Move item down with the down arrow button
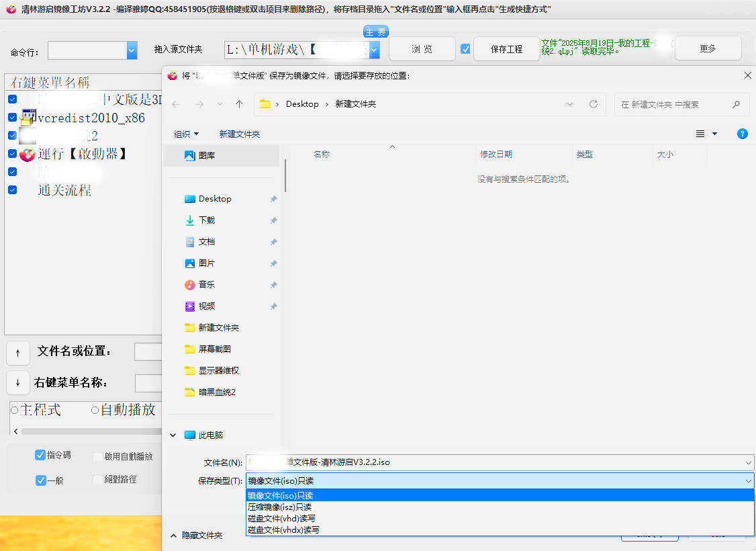The width and height of the screenshot is (756, 551). [x=18, y=383]
